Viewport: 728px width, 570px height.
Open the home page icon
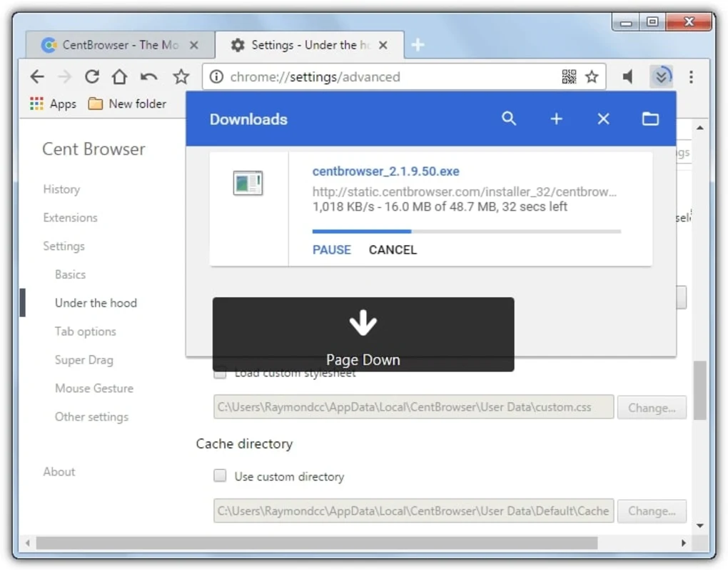point(119,76)
